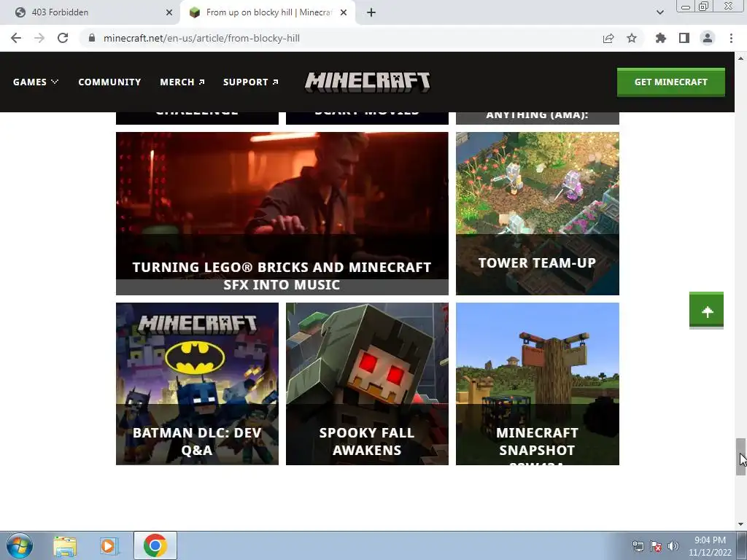This screenshot has width=747, height=560.
Task: Open a new browser tab
Action: 371,12
